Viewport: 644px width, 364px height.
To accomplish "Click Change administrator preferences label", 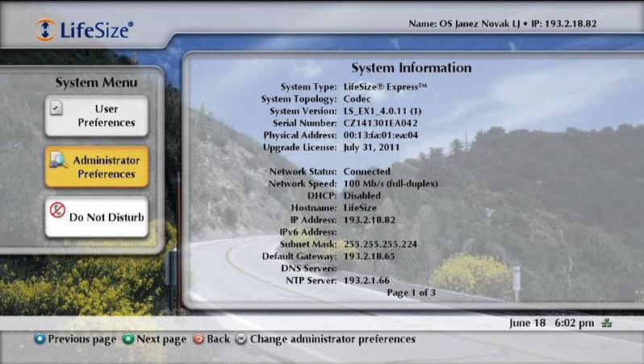I will [x=332, y=339].
